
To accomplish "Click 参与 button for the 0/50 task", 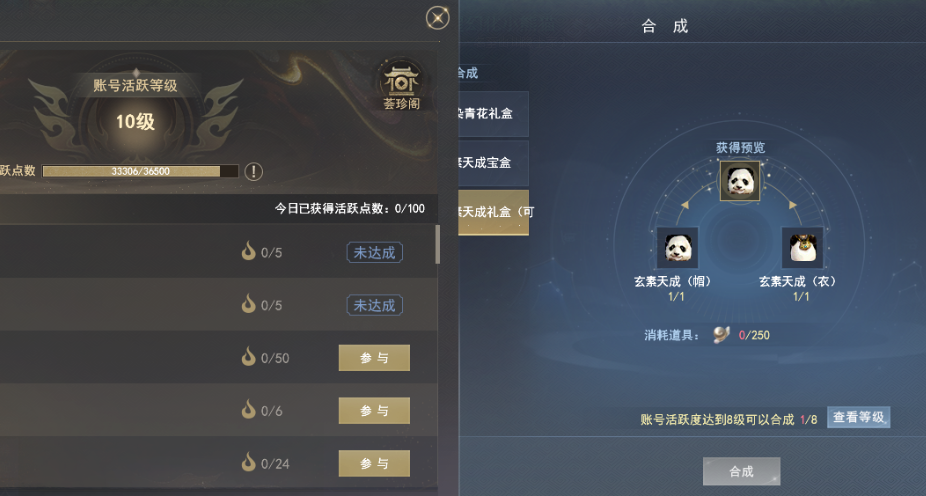I will 374,358.
